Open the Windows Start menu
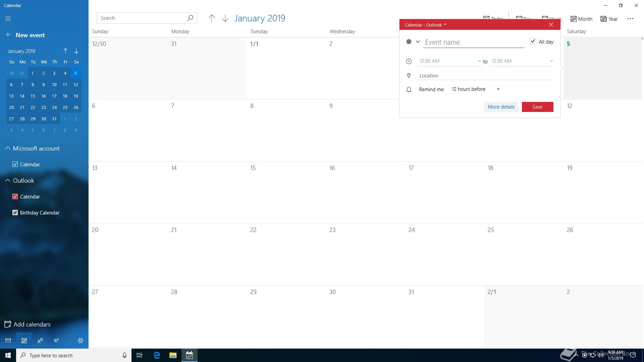This screenshot has width=644, height=362. pos(8,355)
